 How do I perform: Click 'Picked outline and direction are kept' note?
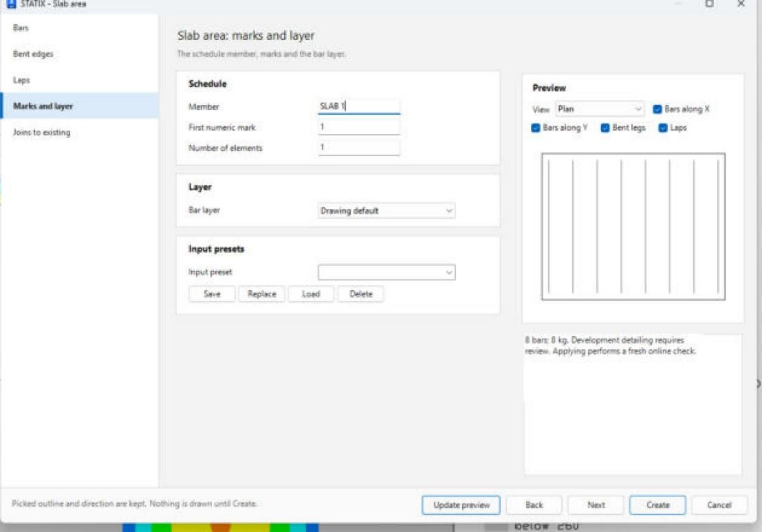click(x=134, y=504)
